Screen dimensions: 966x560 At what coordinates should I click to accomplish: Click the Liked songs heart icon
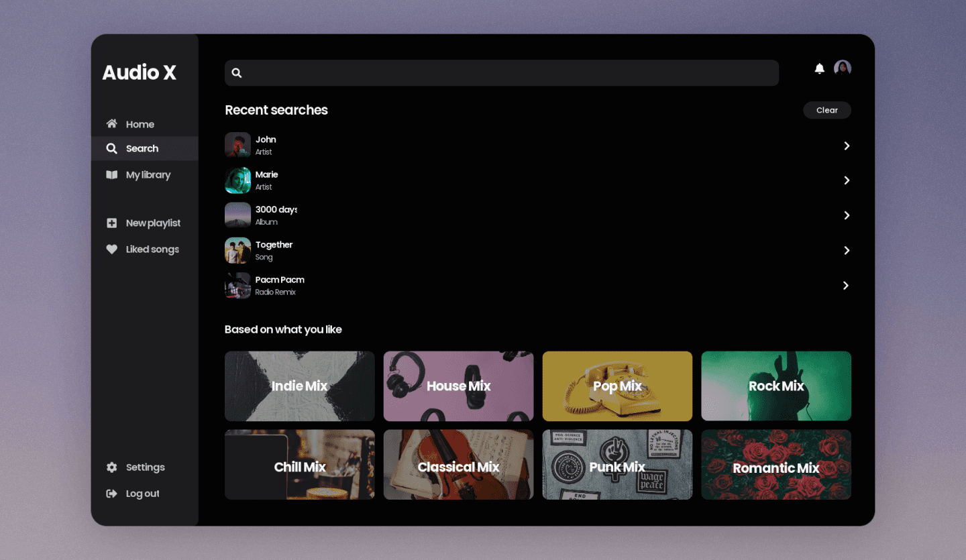(111, 249)
